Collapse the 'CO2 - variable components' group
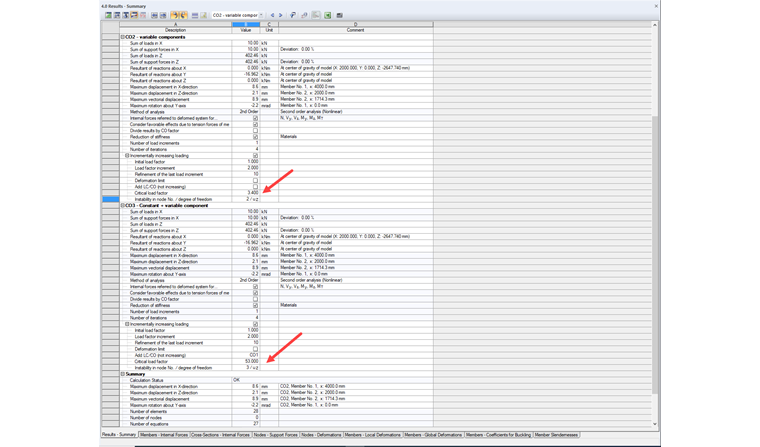Viewport: 760px width, 447px height. click(x=123, y=37)
